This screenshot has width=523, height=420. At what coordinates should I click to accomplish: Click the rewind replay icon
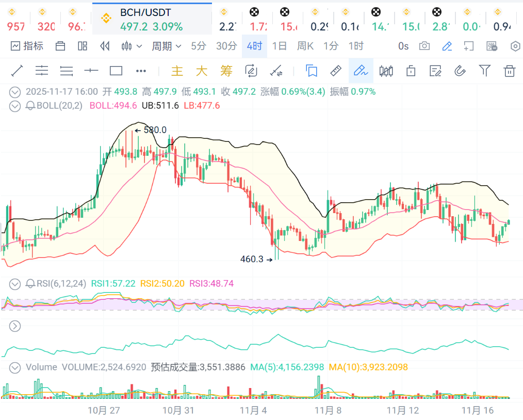[105, 46]
